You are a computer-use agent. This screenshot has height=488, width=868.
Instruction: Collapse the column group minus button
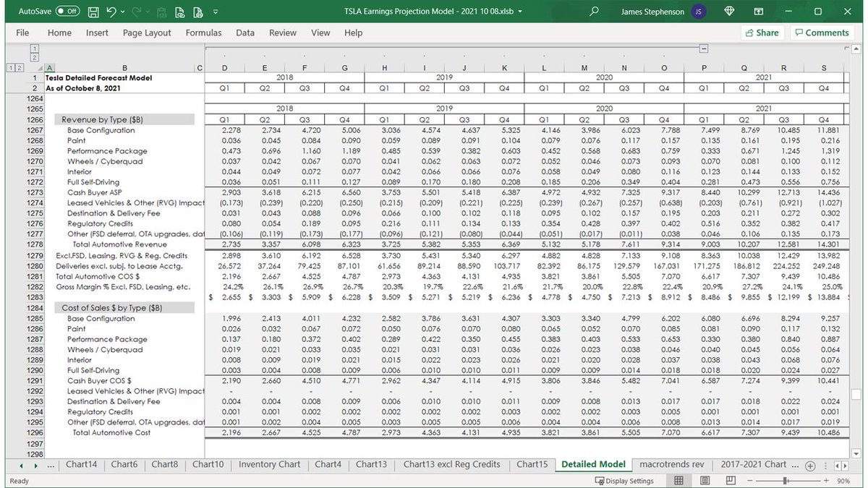point(703,48)
